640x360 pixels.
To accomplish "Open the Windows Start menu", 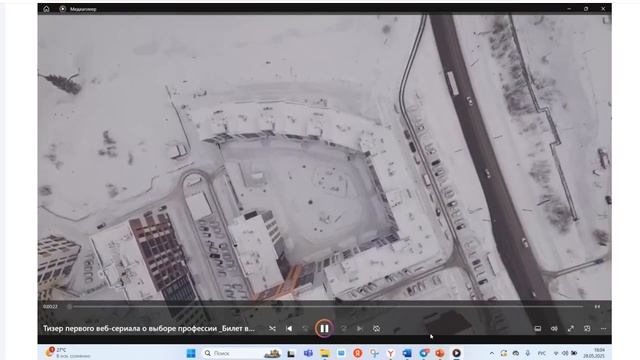I will point(191,353).
